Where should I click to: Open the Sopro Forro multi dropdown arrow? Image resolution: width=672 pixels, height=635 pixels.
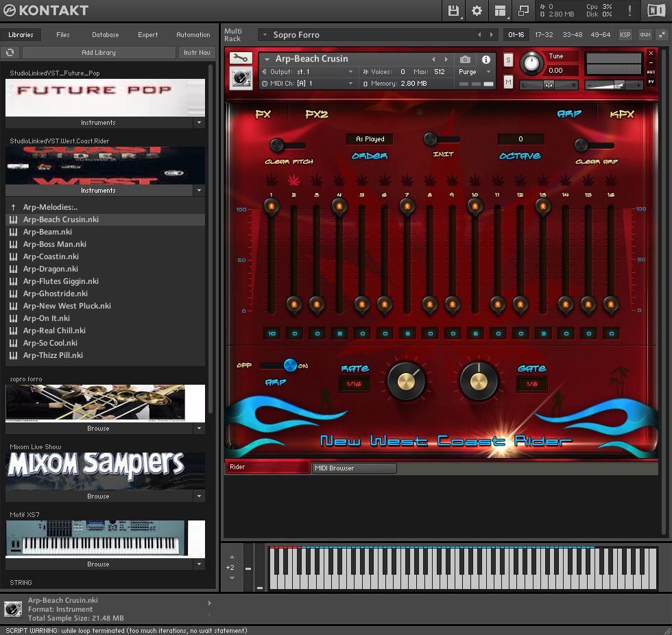pos(265,35)
